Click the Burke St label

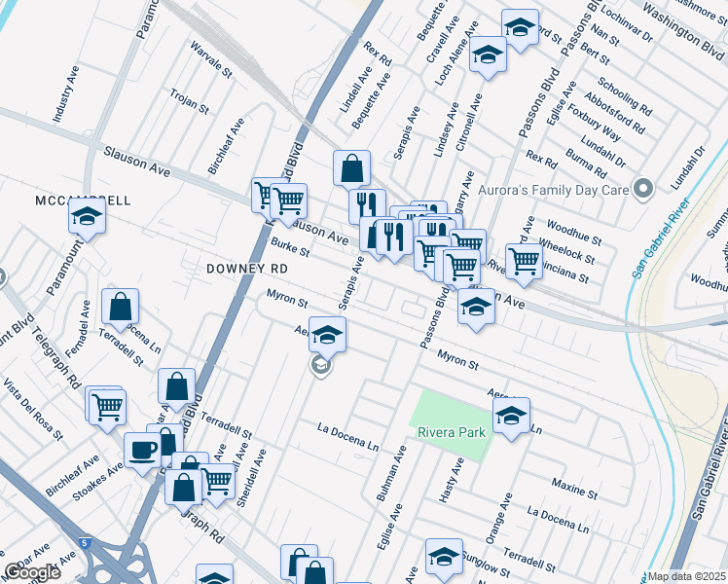290,247
